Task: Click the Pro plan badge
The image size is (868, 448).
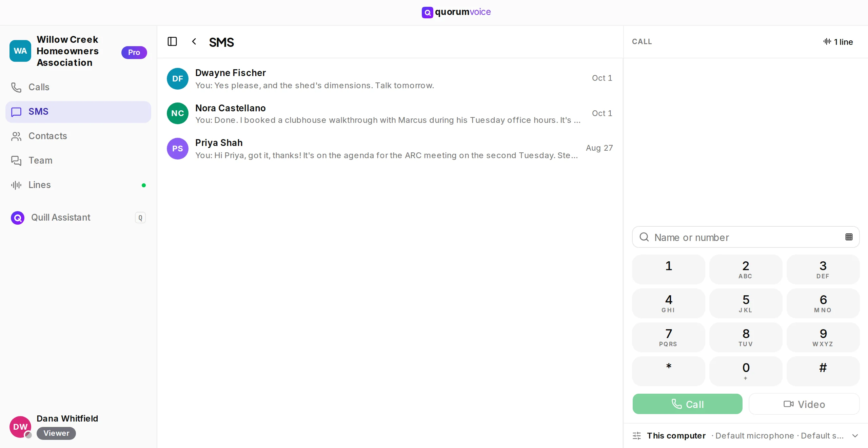Action: (x=134, y=52)
